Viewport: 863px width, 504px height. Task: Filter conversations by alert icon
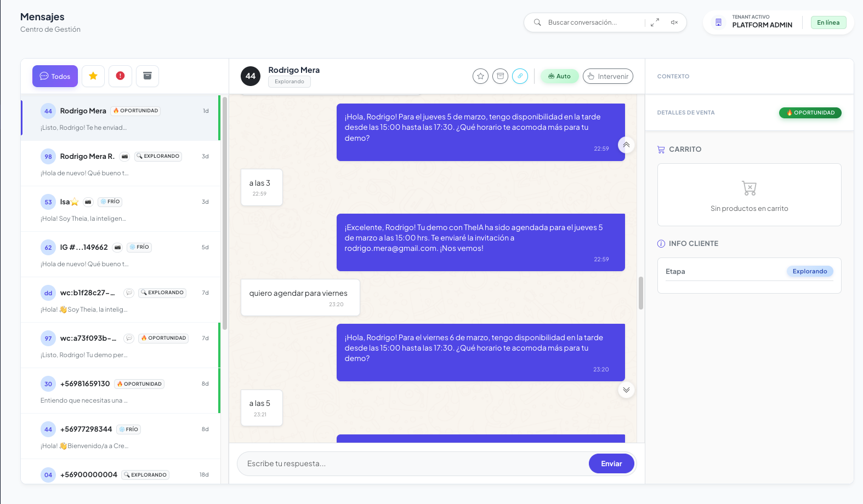click(120, 76)
